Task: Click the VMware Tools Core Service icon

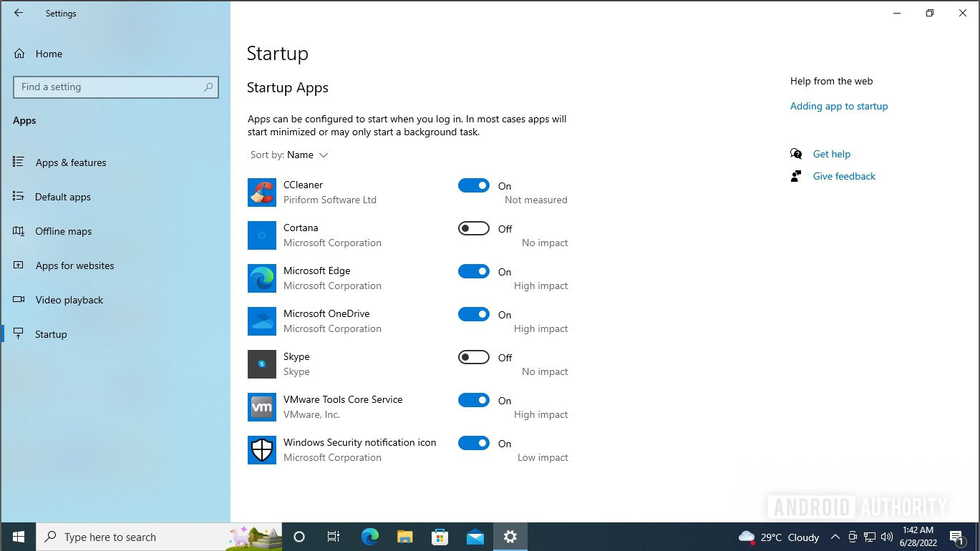Action: 262,407
